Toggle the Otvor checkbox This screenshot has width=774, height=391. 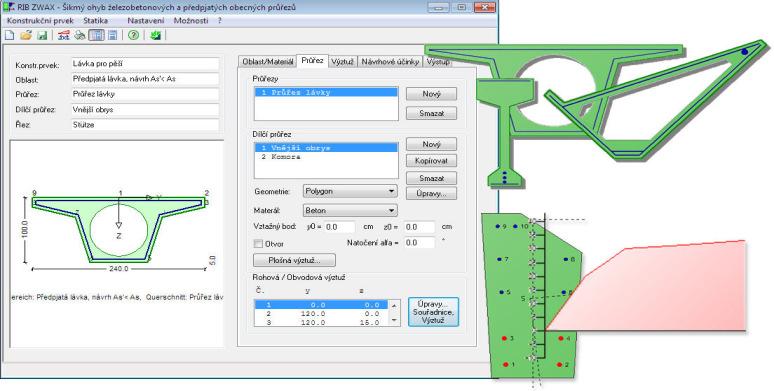[x=258, y=243]
